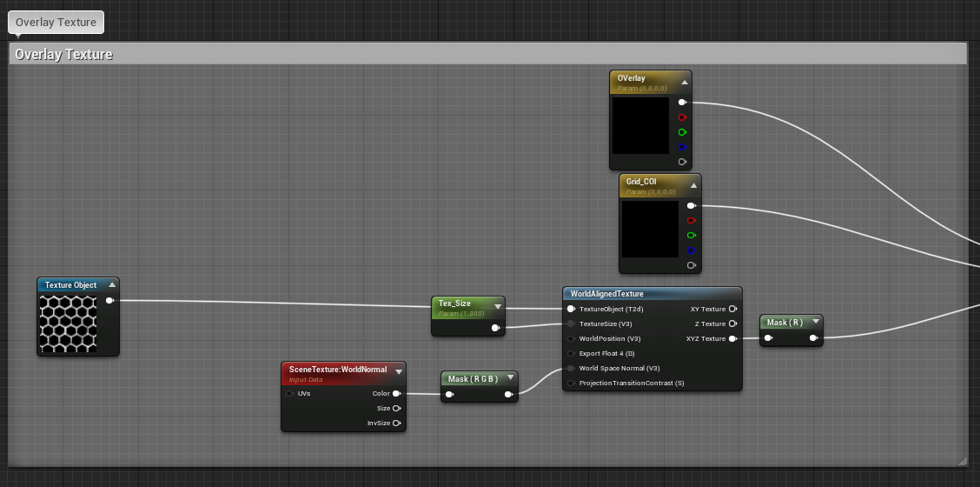Click the Tex_Size output pin

pos(495,327)
